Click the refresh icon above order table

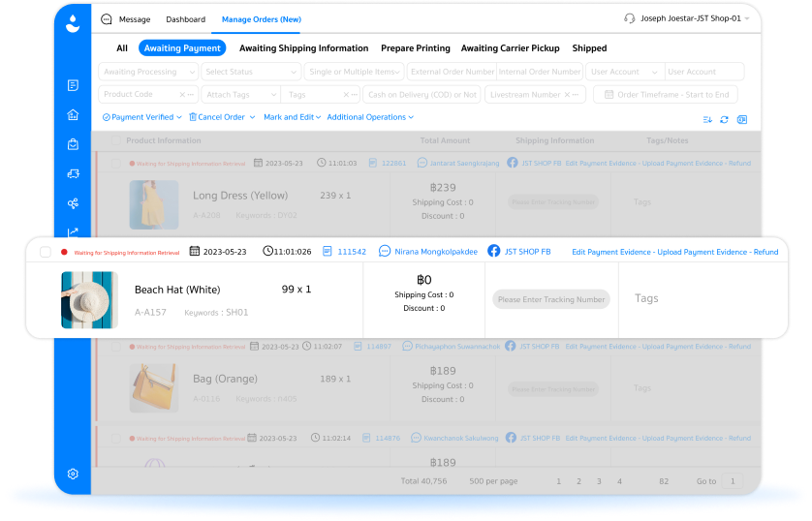coord(724,119)
